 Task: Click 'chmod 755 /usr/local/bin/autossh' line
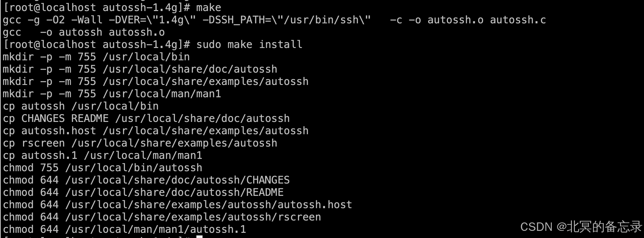[103, 168]
